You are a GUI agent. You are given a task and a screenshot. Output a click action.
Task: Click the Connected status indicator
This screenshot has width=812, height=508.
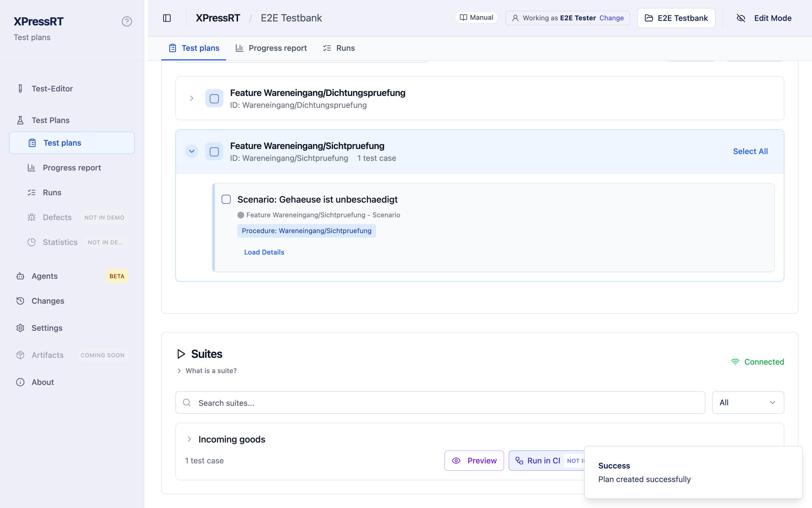(x=757, y=362)
